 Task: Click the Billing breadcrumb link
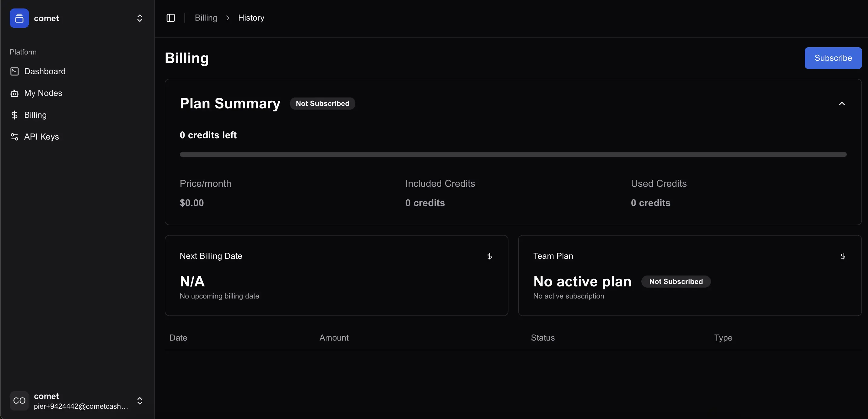pyautogui.click(x=206, y=18)
